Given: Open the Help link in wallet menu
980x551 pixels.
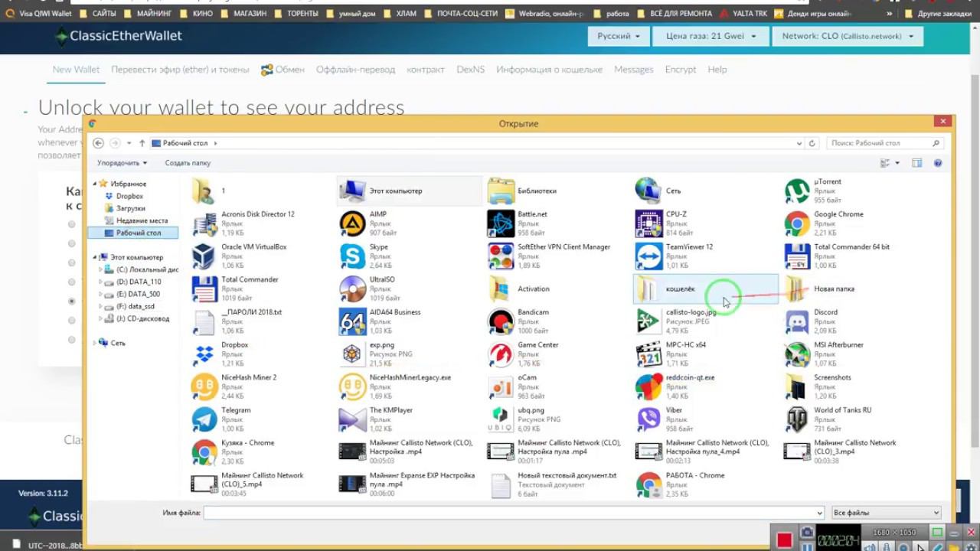Looking at the screenshot, I should pos(717,70).
